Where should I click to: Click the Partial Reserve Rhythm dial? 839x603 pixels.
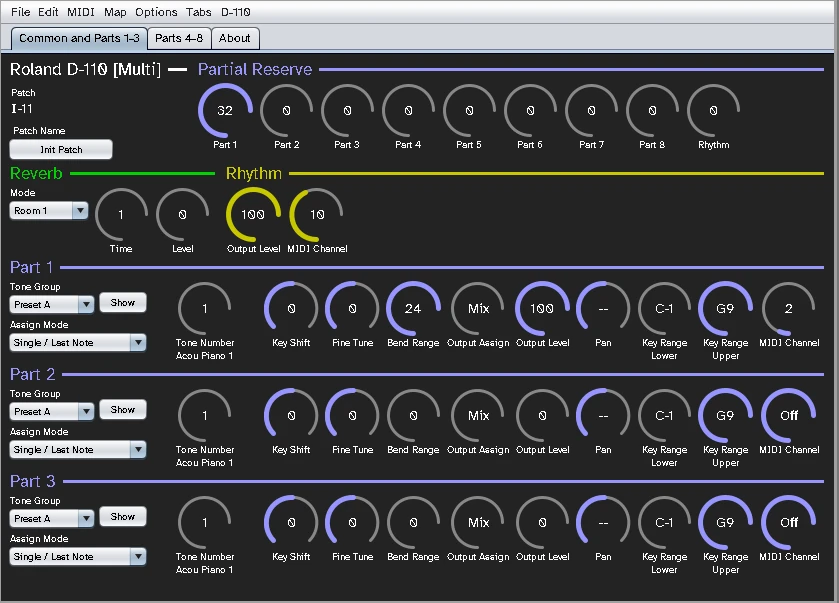(x=713, y=110)
